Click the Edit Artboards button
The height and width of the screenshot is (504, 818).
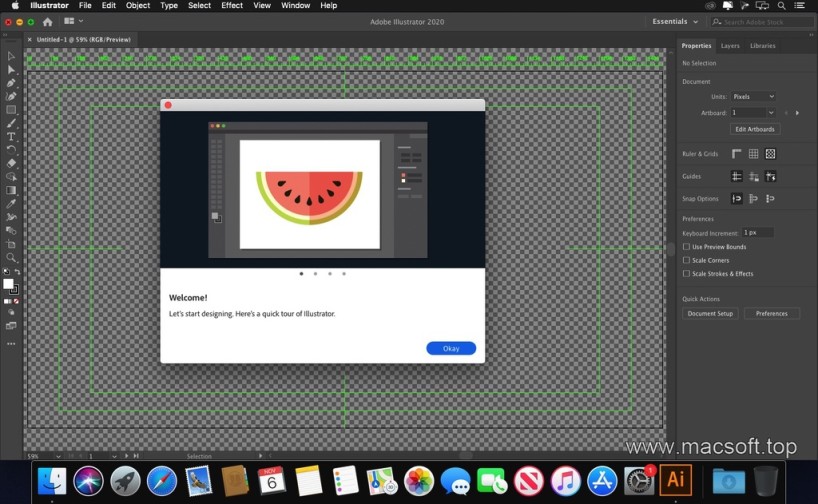pos(755,129)
